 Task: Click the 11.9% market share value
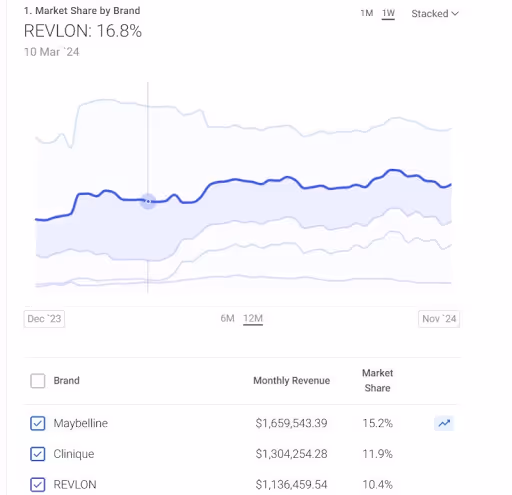click(x=377, y=454)
